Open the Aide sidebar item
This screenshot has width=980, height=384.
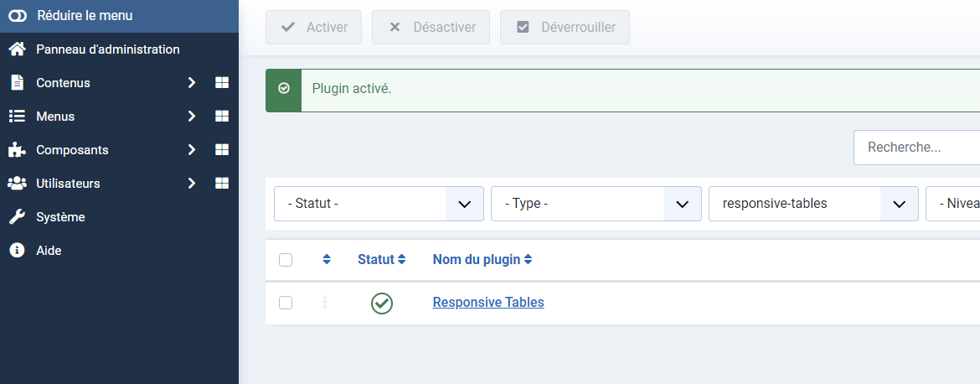[49, 251]
